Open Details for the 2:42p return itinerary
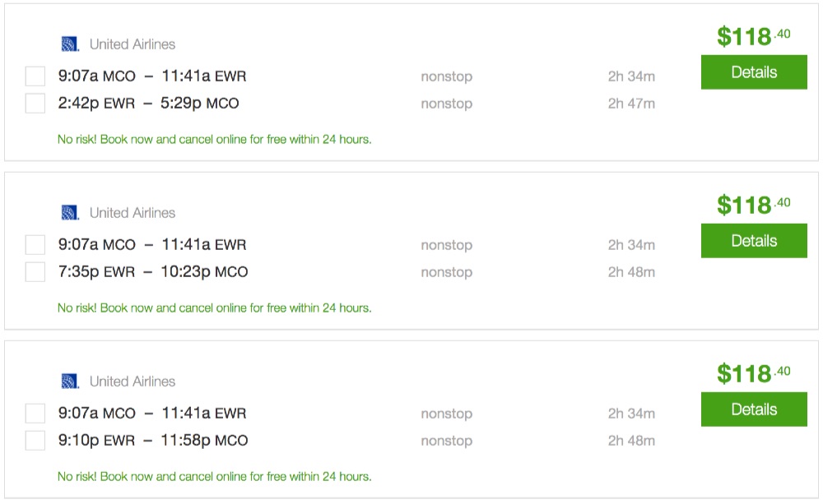The height and width of the screenshot is (504, 823). coord(753,72)
